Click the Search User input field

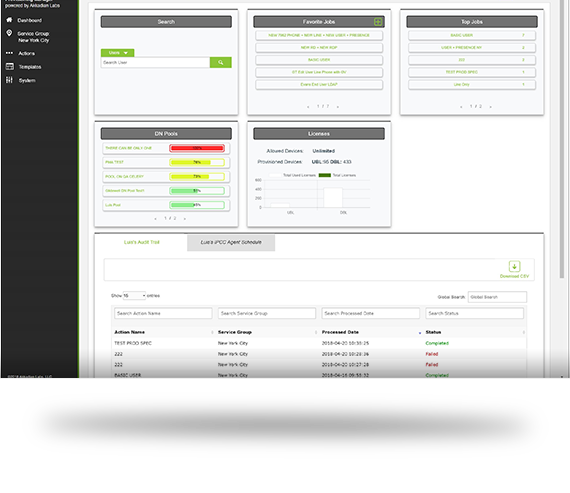point(155,63)
